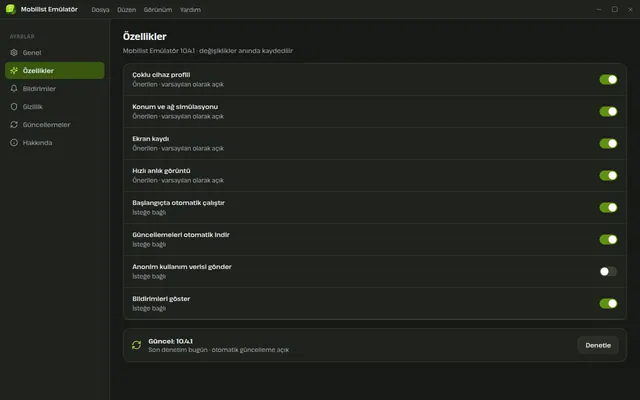
Task: Click the green sync icon beside Güncel: 10.4.1
Action: point(136,345)
